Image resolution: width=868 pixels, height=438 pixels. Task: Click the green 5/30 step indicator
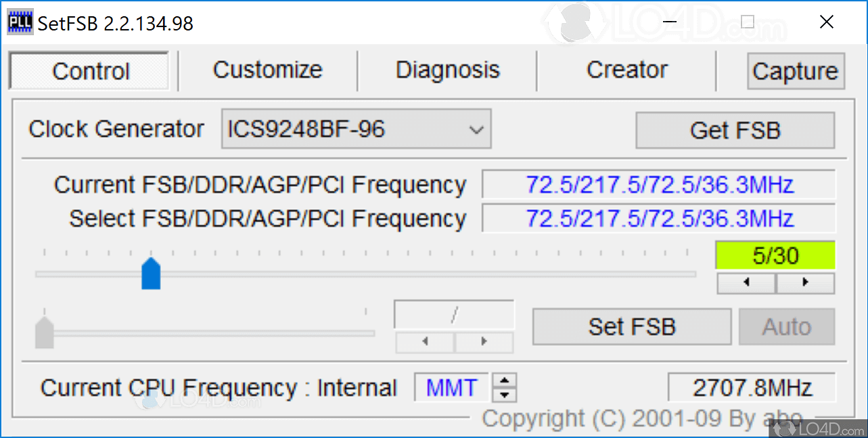pos(775,256)
